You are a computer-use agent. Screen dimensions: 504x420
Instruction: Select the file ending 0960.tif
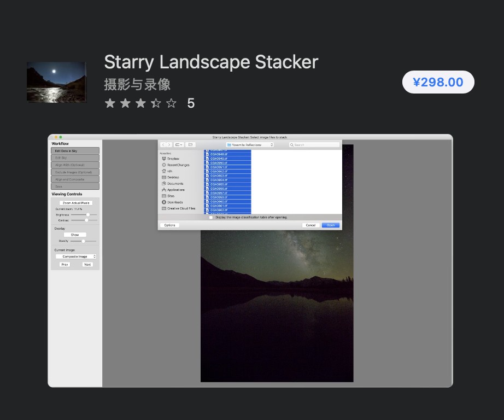pyautogui.click(x=227, y=202)
